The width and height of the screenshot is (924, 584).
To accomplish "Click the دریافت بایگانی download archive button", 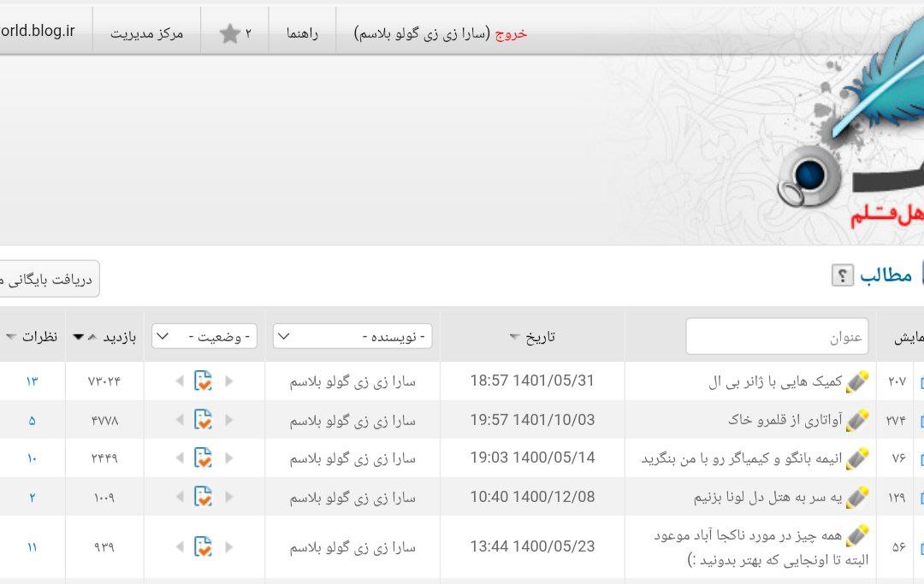I will pos(48,280).
